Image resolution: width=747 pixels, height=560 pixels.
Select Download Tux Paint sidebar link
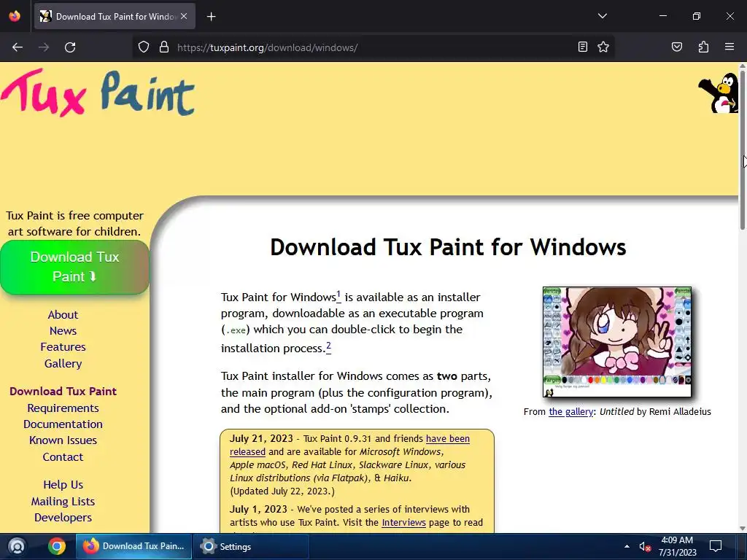coord(63,392)
